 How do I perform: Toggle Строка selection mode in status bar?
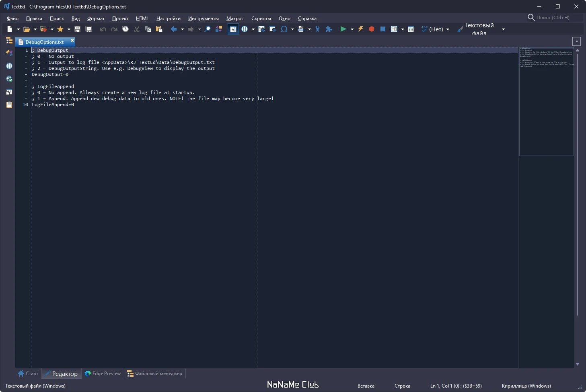(402, 386)
